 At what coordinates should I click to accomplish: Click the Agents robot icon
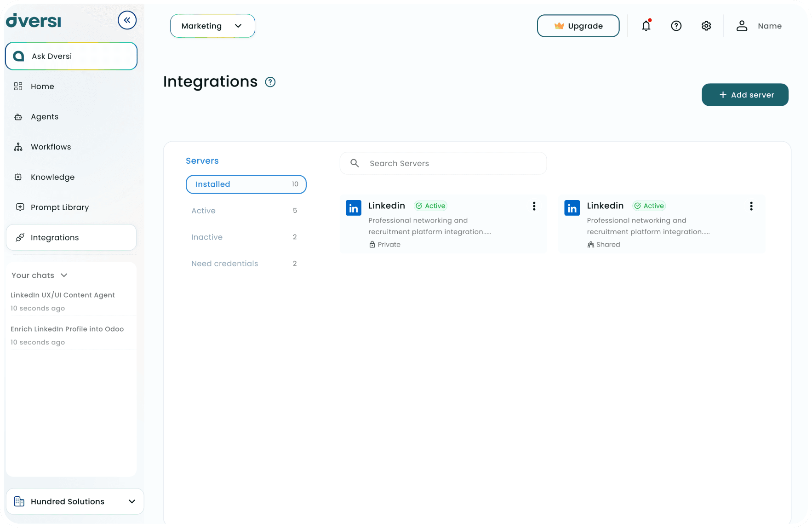pos(18,117)
